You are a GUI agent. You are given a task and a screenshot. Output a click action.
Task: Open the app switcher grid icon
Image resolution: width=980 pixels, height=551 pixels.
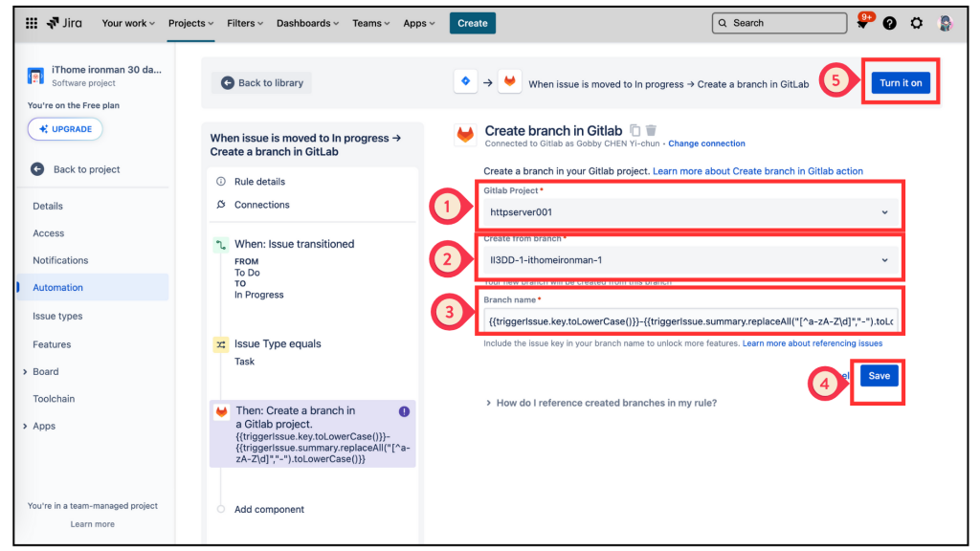click(32, 23)
